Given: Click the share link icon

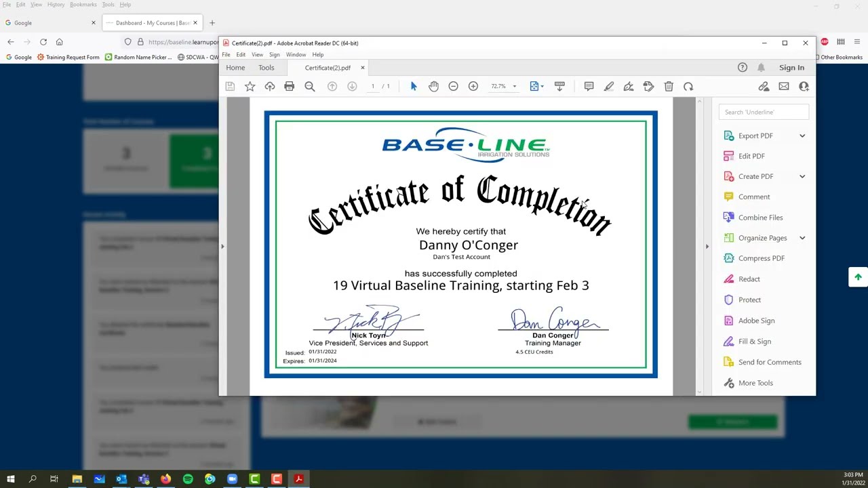Looking at the screenshot, I should [764, 87].
